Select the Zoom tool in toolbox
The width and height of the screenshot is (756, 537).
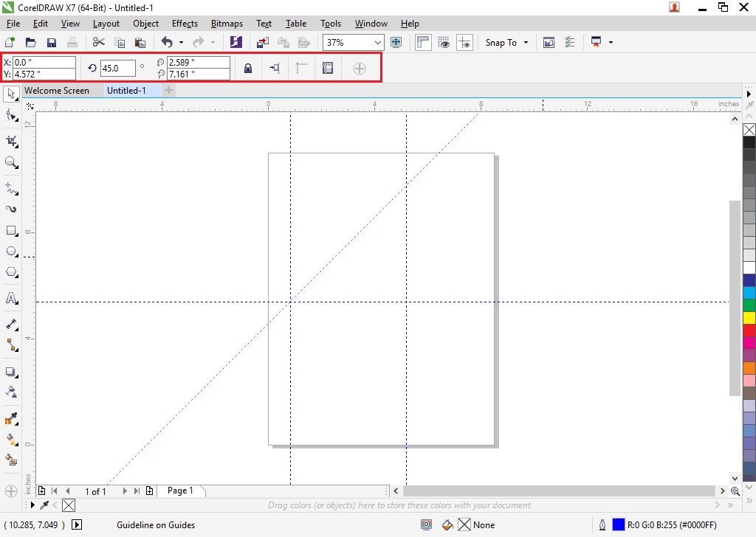pos(11,163)
